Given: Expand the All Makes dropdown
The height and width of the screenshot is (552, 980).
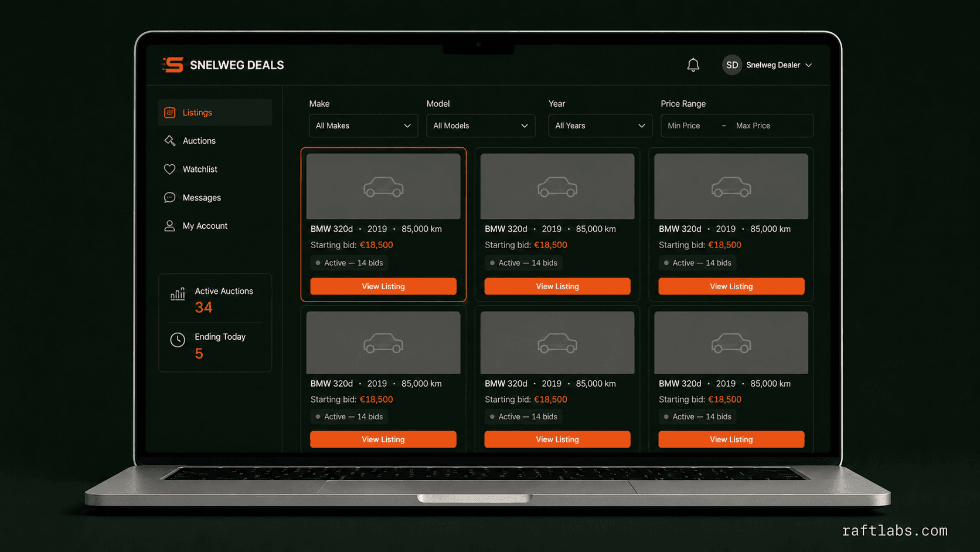Looking at the screenshot, I should [363, 126].
